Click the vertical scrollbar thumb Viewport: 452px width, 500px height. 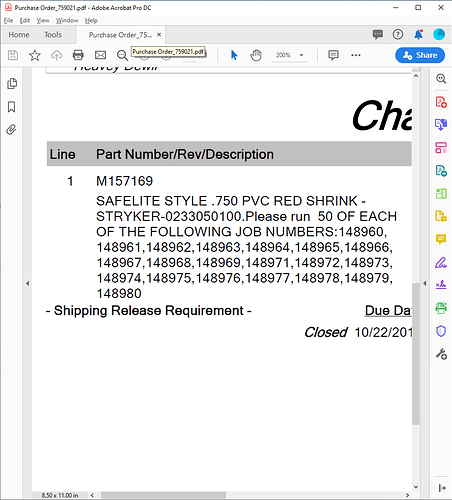[x=416, y=354]
